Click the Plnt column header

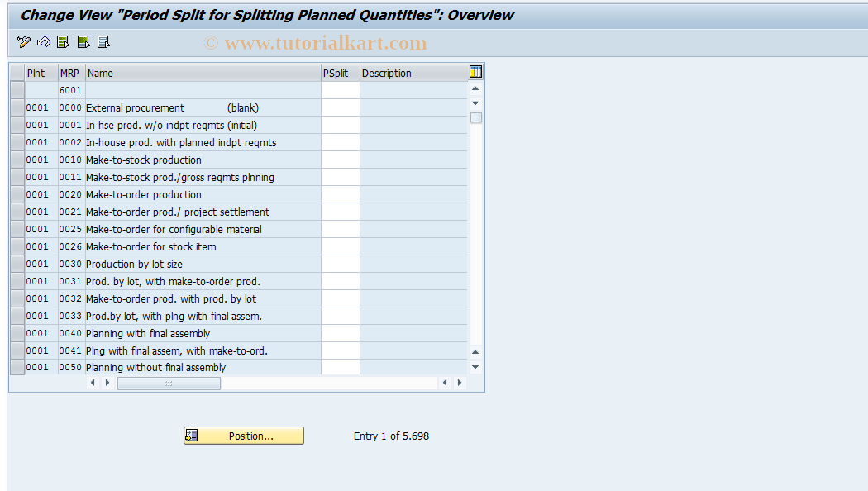tap(41, 73)
